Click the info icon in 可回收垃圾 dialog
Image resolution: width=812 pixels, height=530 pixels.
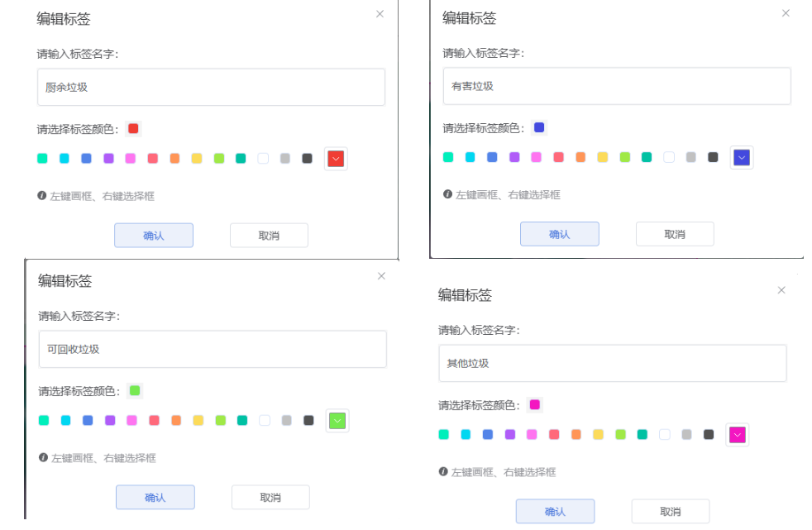43,457
